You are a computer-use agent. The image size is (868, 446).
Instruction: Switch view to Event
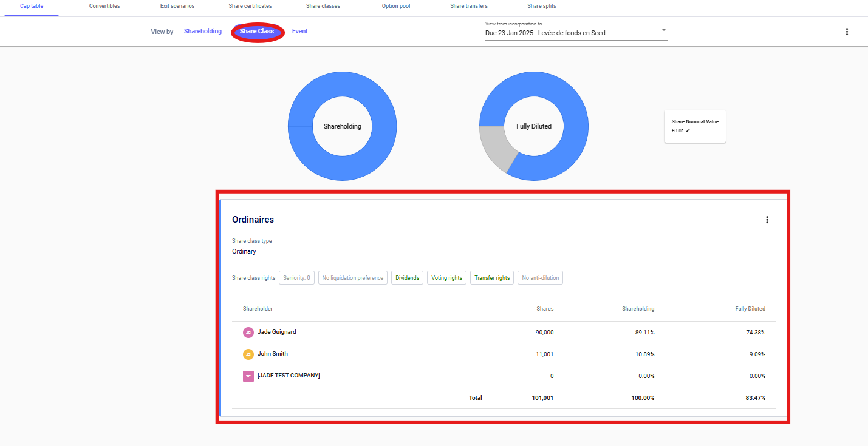click(x=299, y=31)
